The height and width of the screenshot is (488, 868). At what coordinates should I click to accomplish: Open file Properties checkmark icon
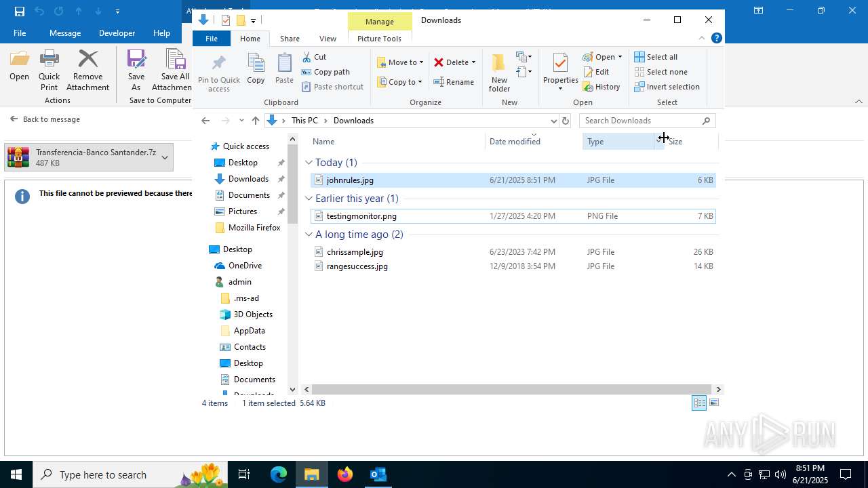point(560,63)
